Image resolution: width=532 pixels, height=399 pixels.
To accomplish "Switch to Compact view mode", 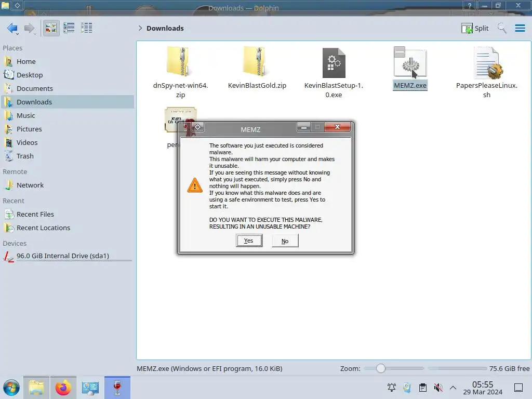I will click(x=69, y=28).
